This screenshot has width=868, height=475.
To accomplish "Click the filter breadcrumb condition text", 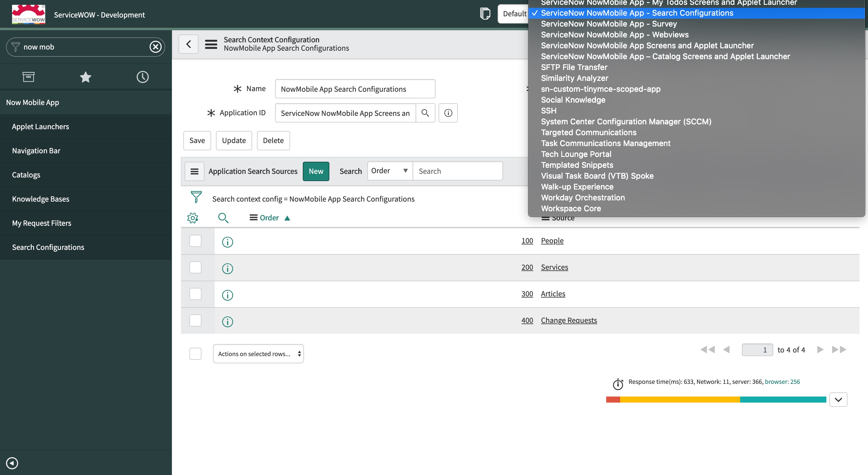I will [x=313, y=199].
